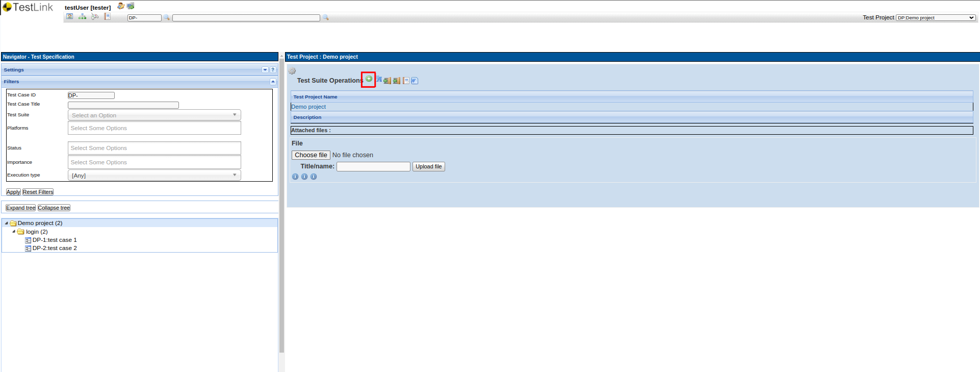Image resolution: width=980 pixels, height=372 pixels.
Task: Select the login folder in tree
Action: pos(36,232)
